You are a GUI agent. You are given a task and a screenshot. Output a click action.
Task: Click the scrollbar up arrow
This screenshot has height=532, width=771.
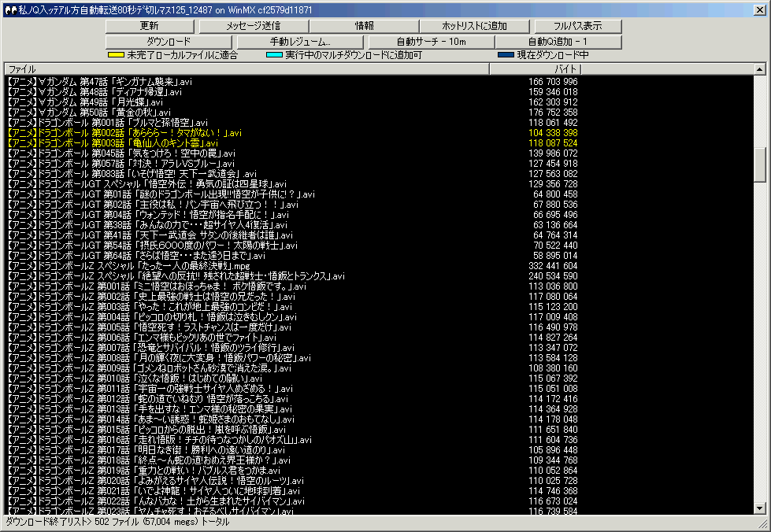tap(760, 70)
